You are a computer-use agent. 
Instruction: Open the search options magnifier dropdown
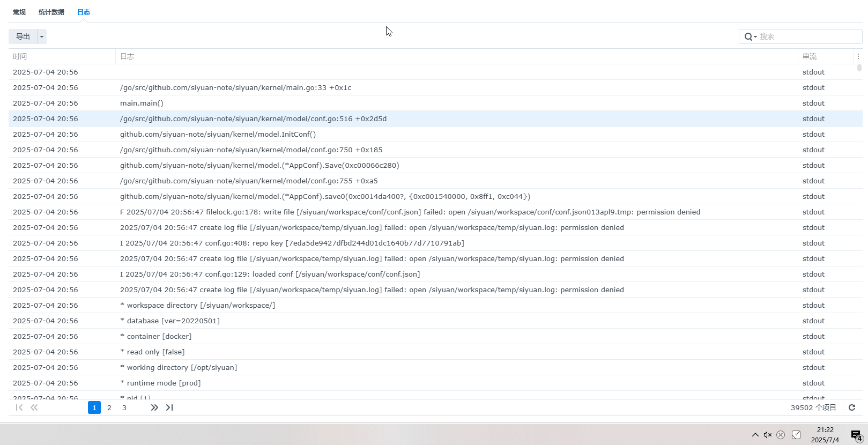tap(751, 36)
